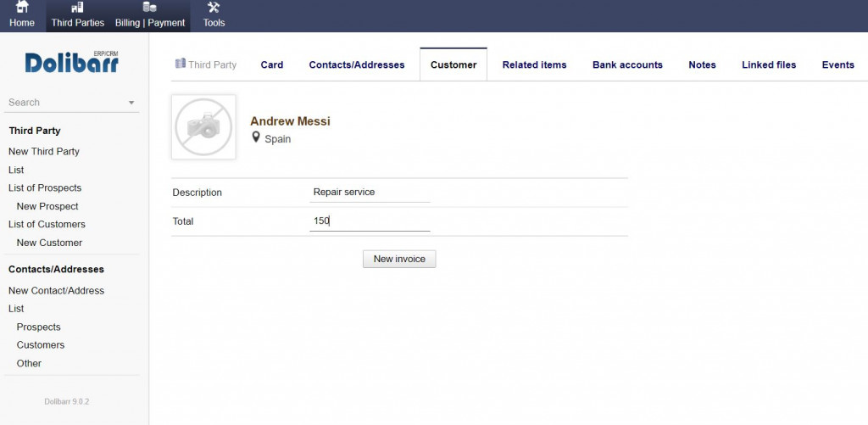Click the Spain location pin icon

(256, 137)
